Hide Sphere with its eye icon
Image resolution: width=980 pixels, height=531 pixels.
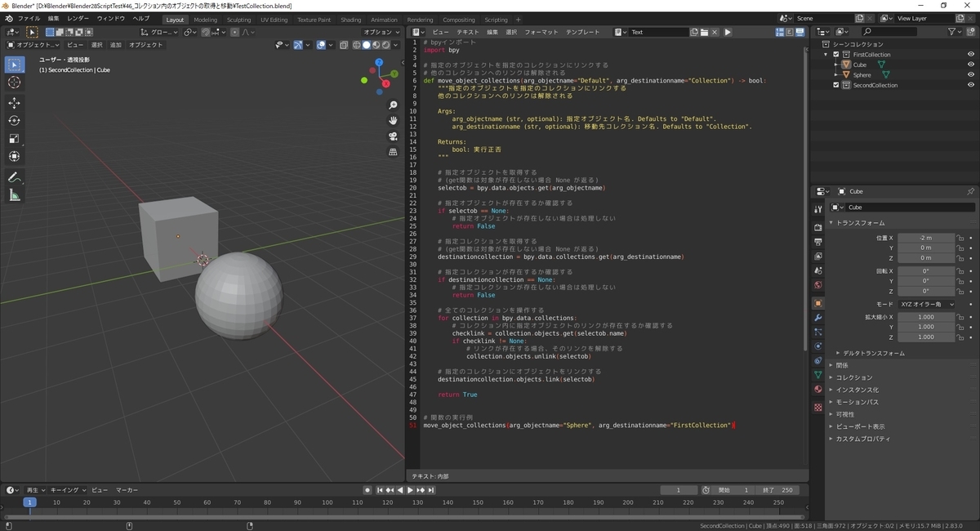pos(971,74)
